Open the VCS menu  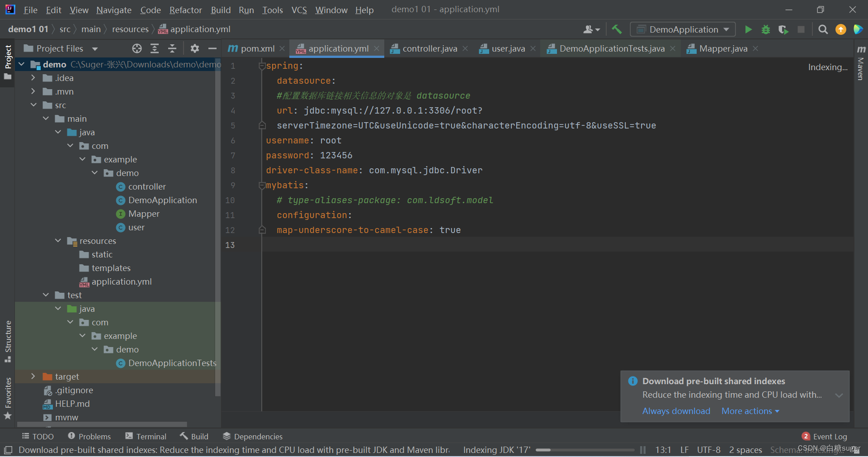(299, 10)
